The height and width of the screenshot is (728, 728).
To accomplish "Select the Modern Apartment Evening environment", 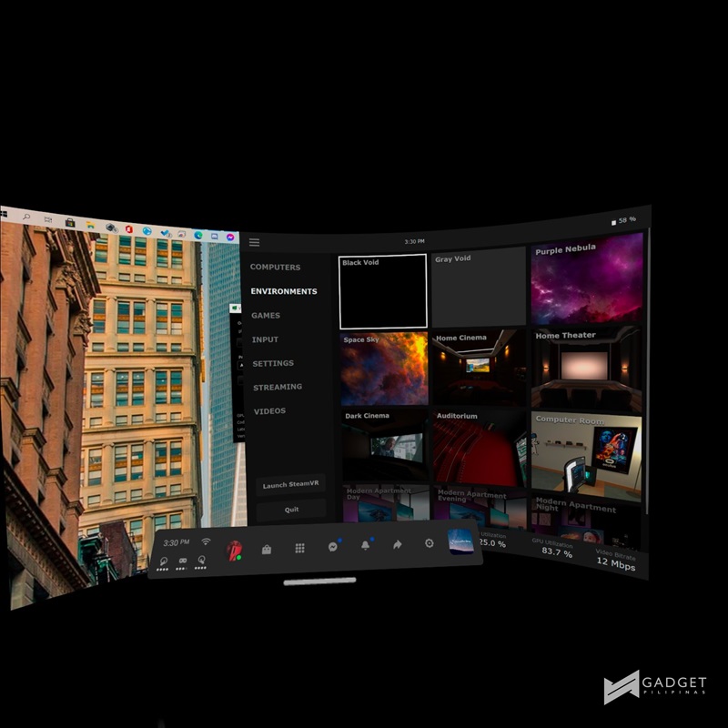I will click(480, 507).
